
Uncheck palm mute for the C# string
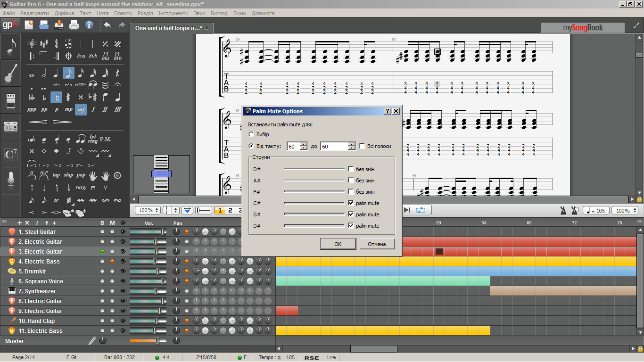[x=351, y=203]
